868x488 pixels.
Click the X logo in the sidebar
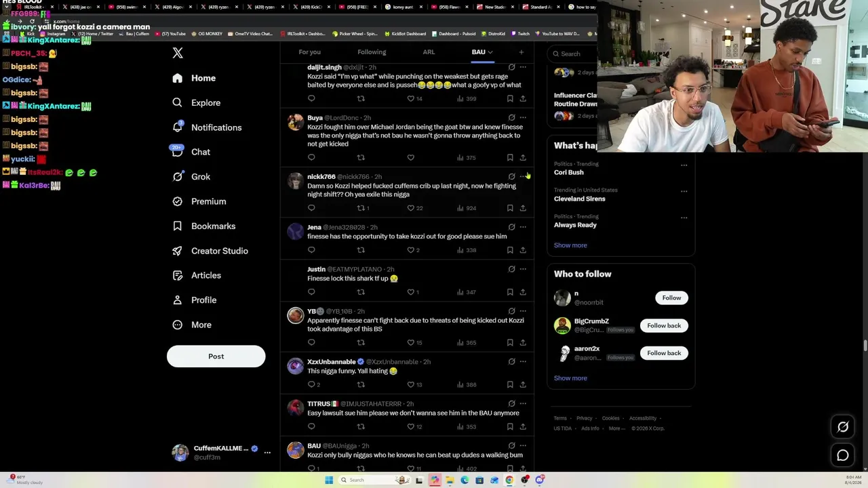[x=178, y=53]
